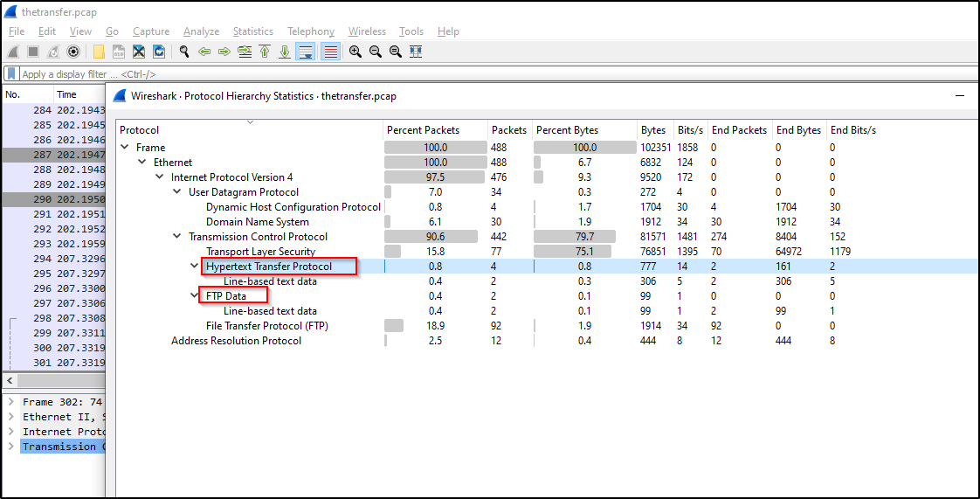Jump to the last packet icon

tap(285, 52)
